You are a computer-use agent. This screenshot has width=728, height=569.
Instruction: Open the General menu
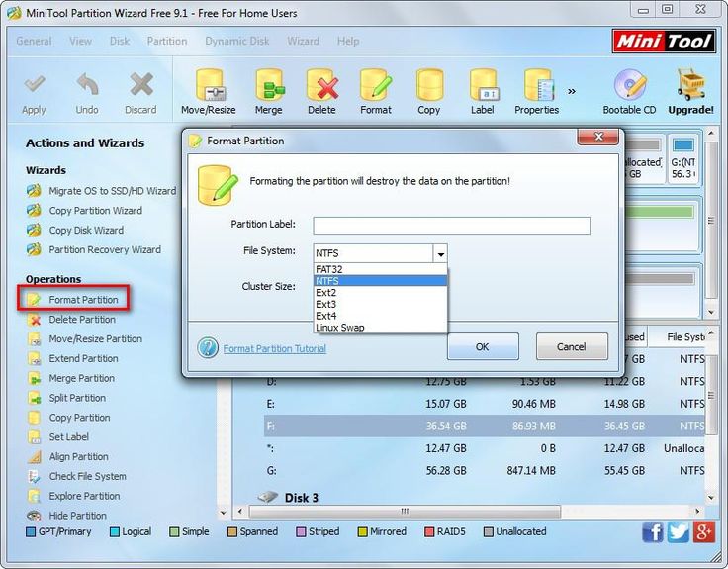pyautogui.click(x=34, y=42)
